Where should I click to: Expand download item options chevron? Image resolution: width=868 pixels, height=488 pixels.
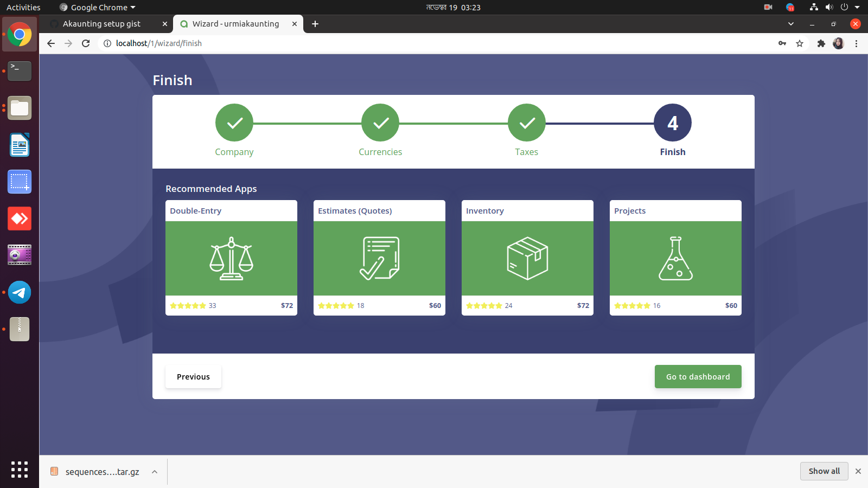tap(155, 472)
